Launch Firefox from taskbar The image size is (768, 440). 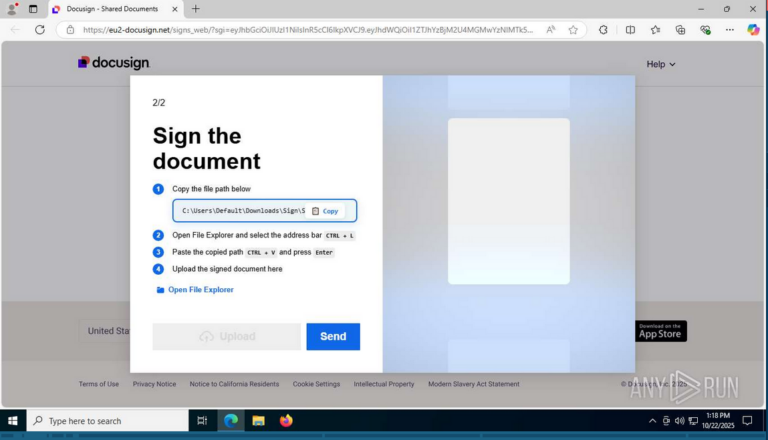coord(286,421)
